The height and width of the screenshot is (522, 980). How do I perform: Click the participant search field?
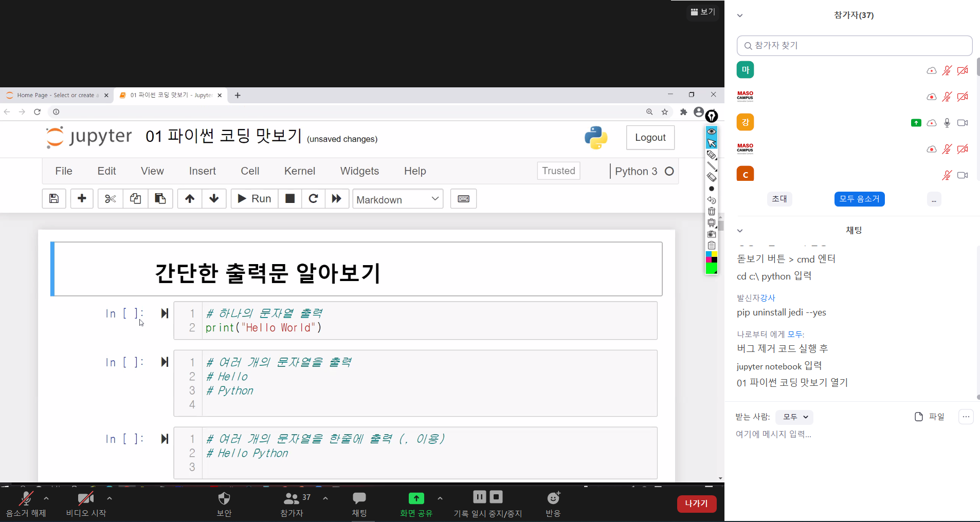(x=854, y=46)
